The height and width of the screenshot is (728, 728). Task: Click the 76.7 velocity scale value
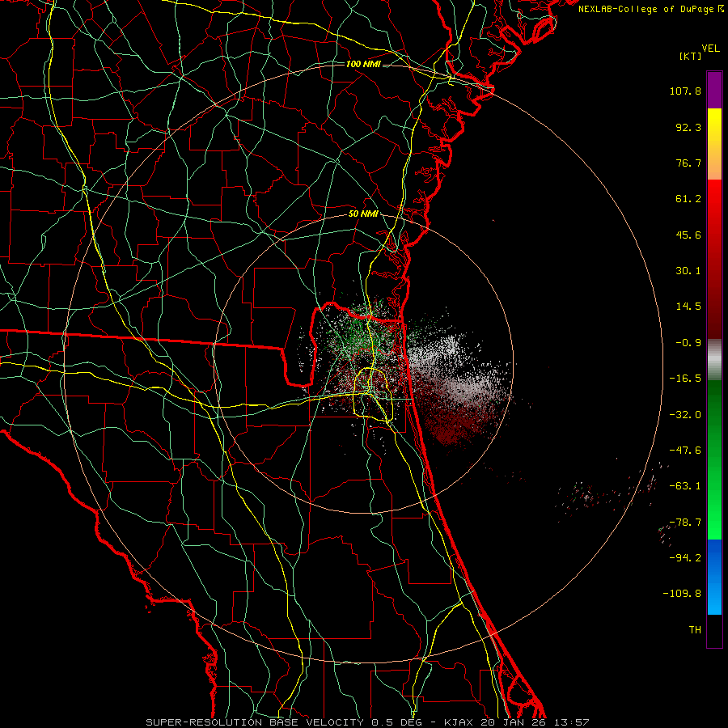coord(688,163)
